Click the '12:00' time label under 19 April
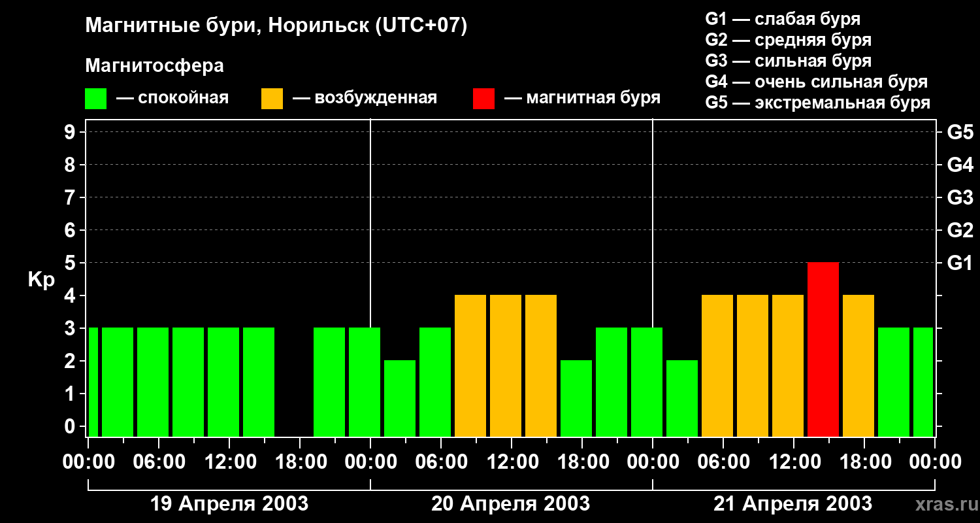This screenshot has width=980, height=523. 229,462
